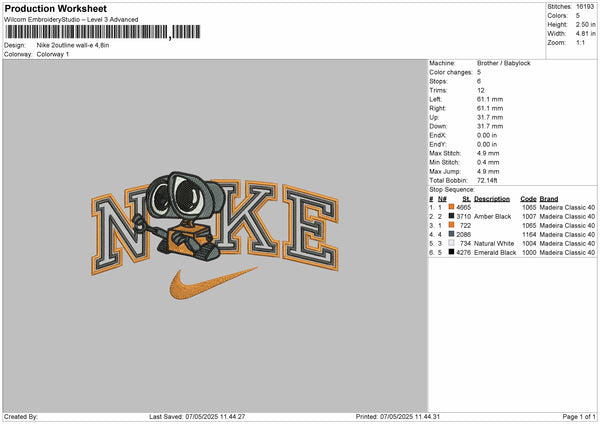Click 'Wilcom EmbroideryStudio – Level 3 Advanced' text

(71, 20)
